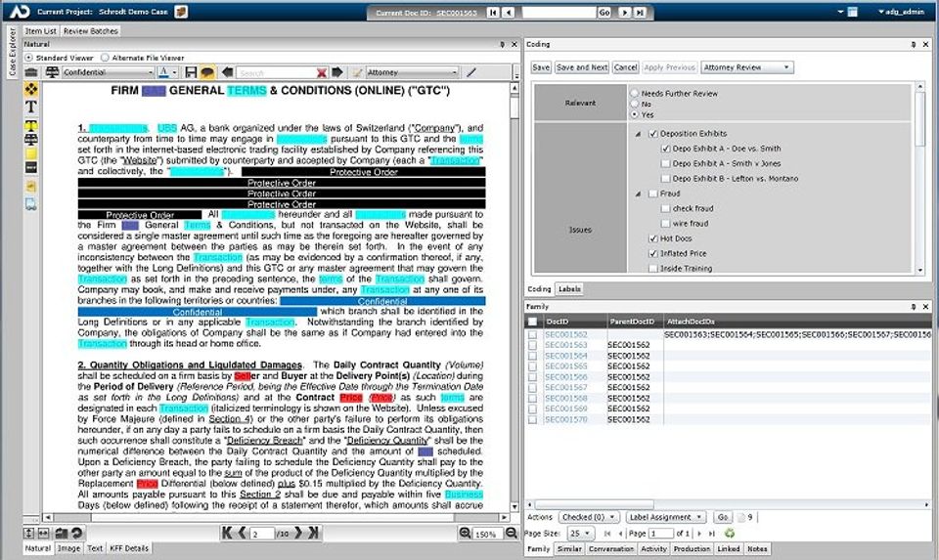Uncheck Inflated Price issue
Screen dimensions: 939x560
pos(653,253)
